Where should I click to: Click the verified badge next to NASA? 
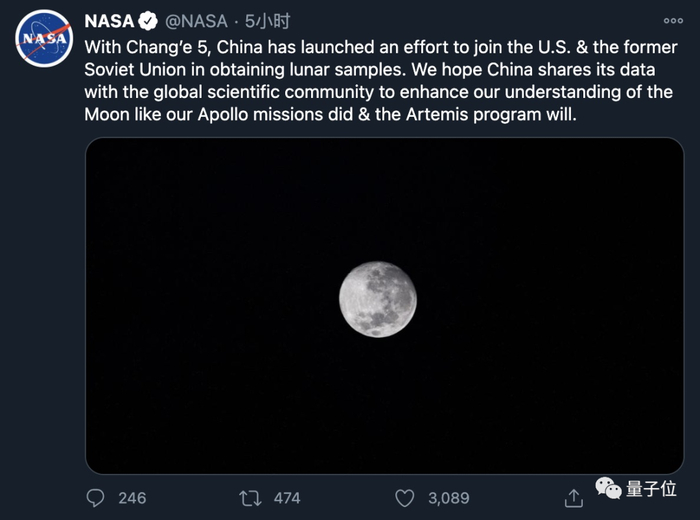pyautogui.click(x=148, y=21)
